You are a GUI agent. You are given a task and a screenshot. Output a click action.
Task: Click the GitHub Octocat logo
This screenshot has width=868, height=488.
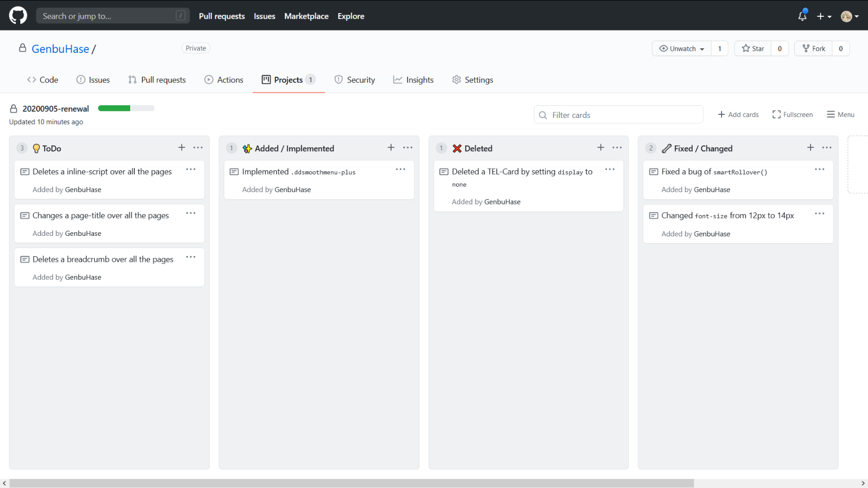pyautogui.click(x=18, y=16)
